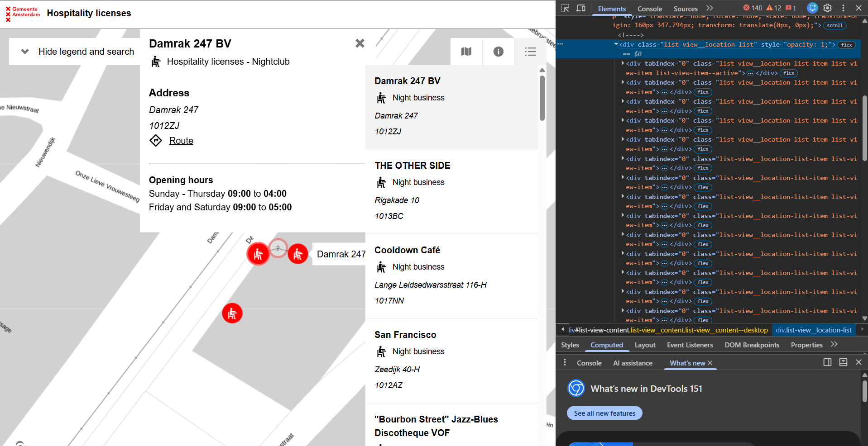Collapse the Hide legend and search chevron
868x446 pixels.
pyautogui.click(x=25, y=52)
